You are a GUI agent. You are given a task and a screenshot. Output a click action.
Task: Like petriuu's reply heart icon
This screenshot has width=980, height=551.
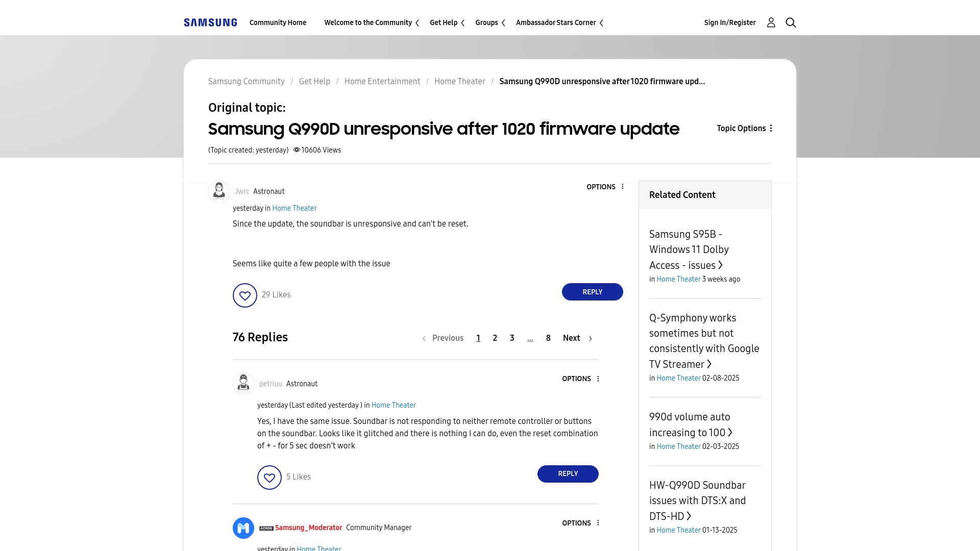(269, 478)
